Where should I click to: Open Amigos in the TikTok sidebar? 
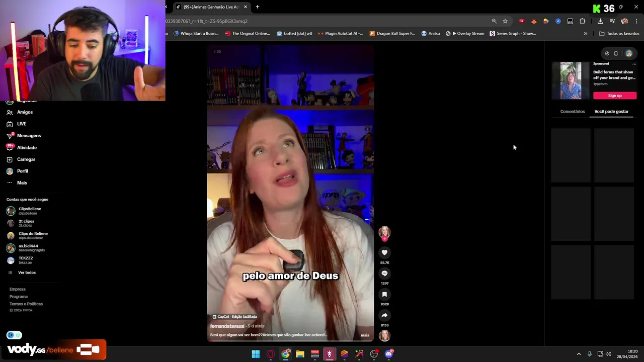pyautogui.click(x=20, y=112)
